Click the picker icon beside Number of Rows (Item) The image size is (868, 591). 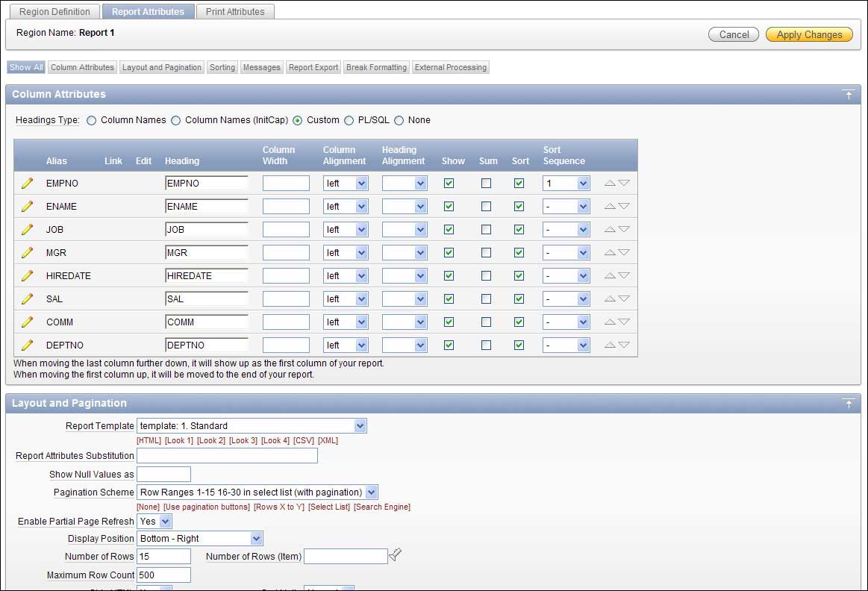click(396, 554)
